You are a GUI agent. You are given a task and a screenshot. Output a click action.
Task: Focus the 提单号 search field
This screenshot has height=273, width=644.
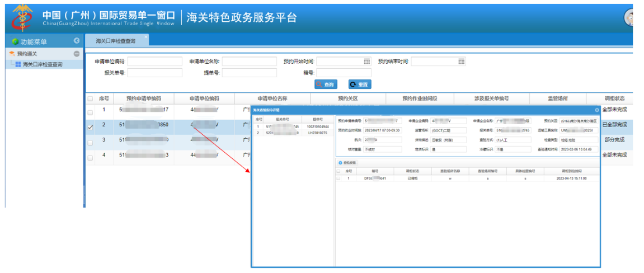pos(250,73)
